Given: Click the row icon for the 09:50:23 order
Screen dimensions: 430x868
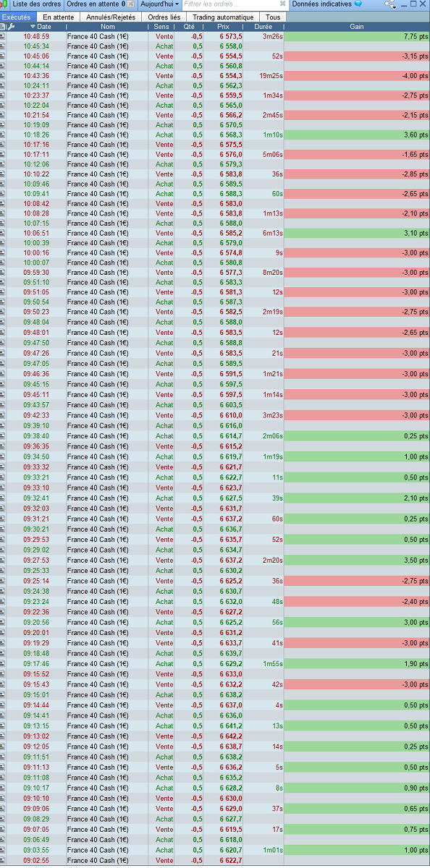Looking at the screenshot, I should pyautogui.click(x=3, y=312).
